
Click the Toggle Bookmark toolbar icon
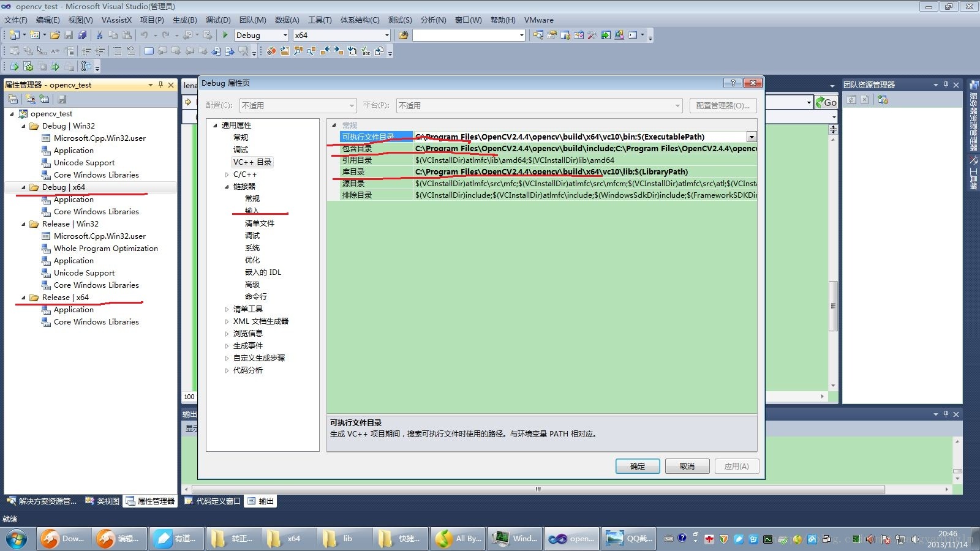tap(148, 51)
